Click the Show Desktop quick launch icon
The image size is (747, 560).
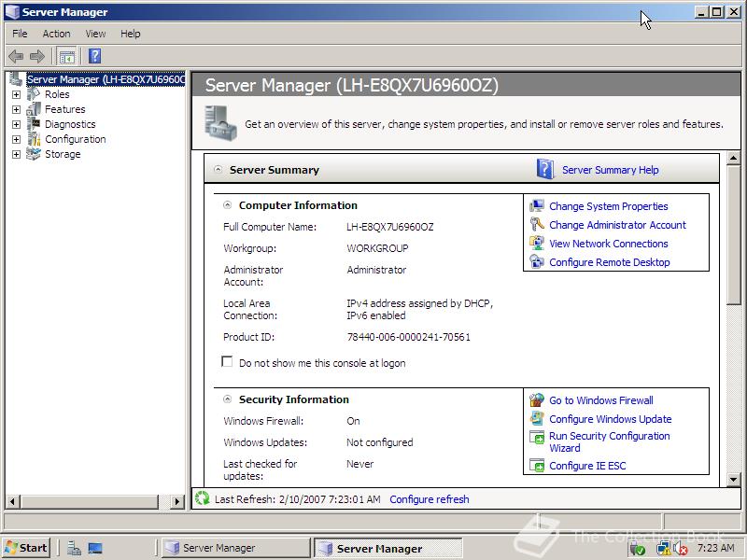point(95,548)
